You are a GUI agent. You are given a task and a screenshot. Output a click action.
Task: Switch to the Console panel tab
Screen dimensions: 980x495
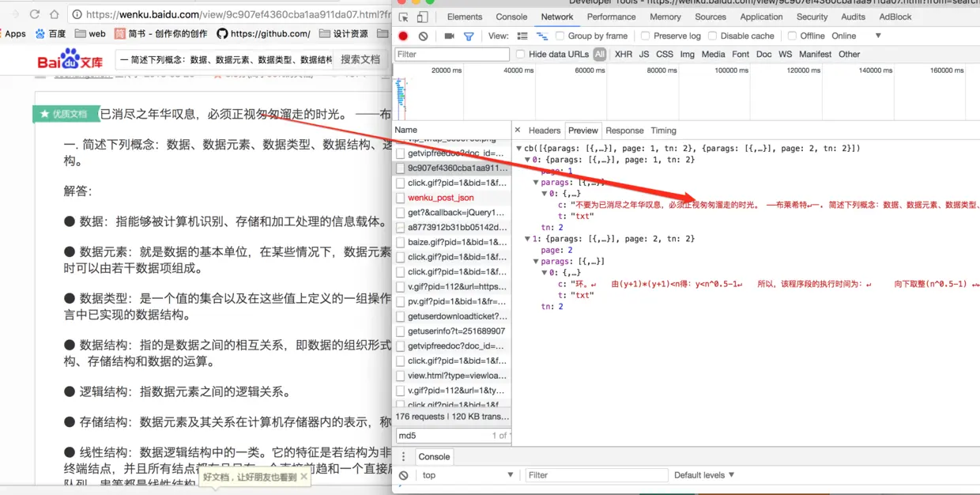(511, 17)
